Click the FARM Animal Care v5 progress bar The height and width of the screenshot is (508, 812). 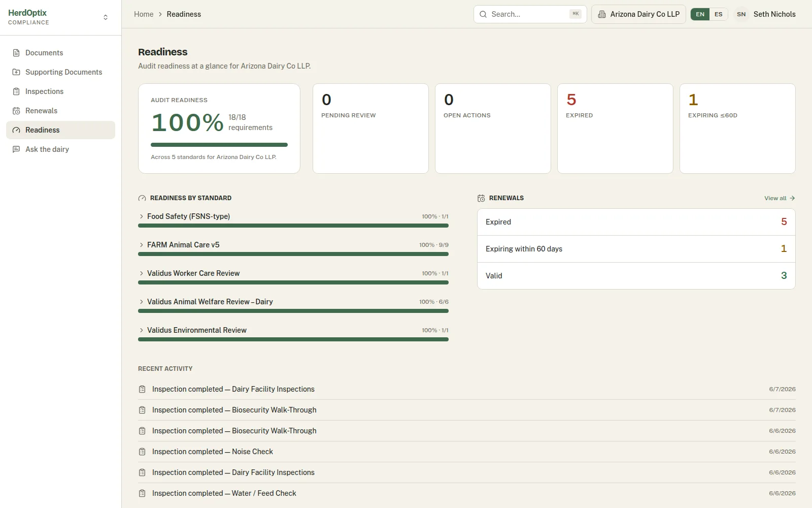click(293, 254)
